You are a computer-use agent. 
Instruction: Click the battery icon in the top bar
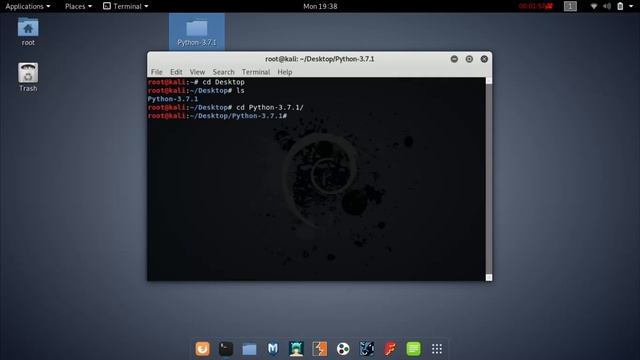click(x=620, y=6)
